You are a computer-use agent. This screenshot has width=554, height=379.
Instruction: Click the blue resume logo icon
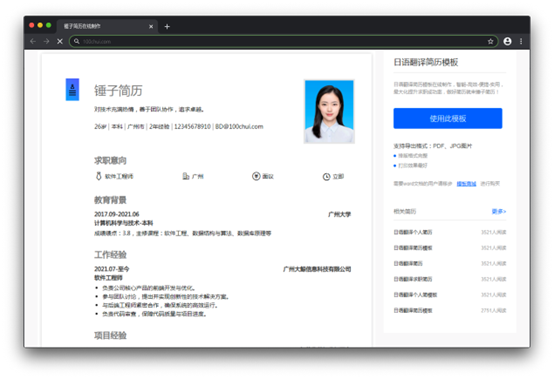(x=72, y=89)
